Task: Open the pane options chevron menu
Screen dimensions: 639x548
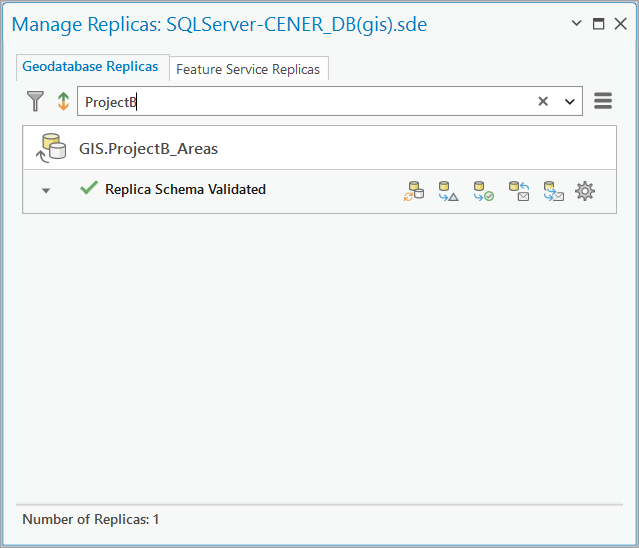Action: [576, 23]
